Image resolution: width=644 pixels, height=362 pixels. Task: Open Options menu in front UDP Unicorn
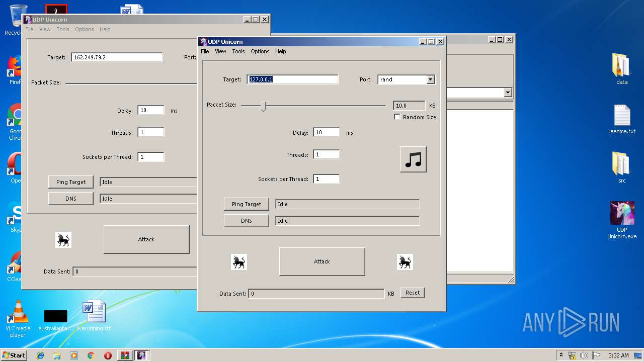tap(260, 51)
